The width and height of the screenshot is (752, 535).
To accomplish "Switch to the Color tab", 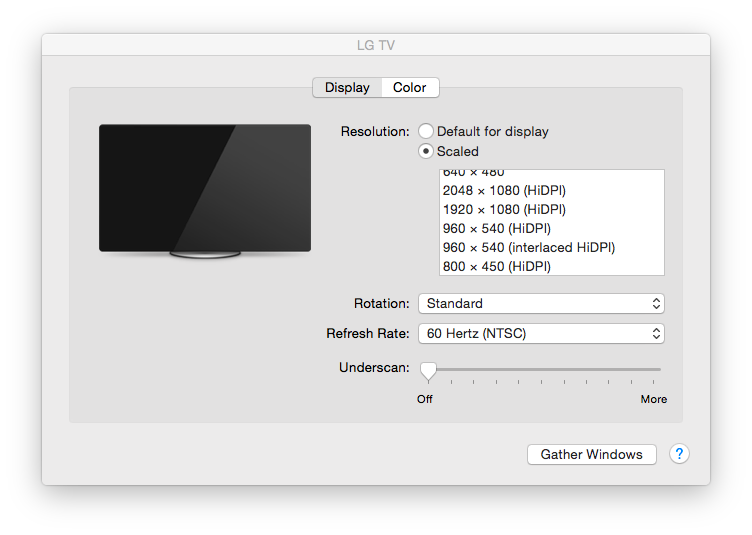I will click(x=410, y=87).
